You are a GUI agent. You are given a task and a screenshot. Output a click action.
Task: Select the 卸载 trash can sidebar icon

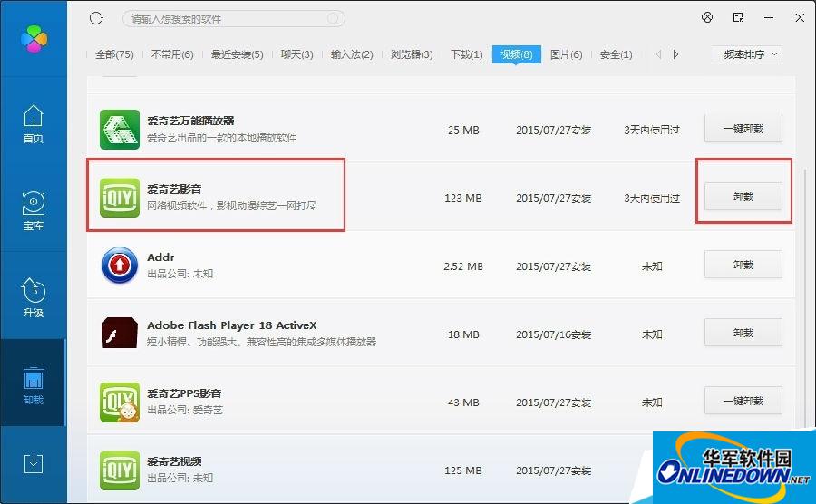(33, 384)
